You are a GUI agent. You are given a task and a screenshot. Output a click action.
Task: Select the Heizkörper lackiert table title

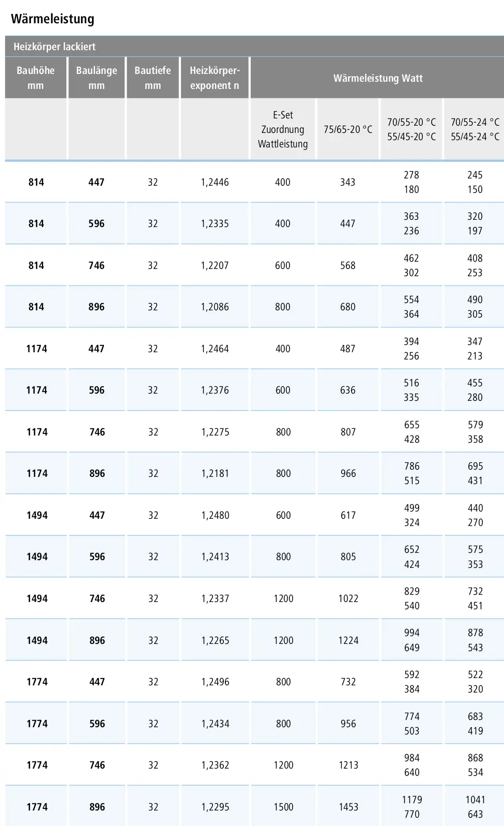tap(54, 47)
